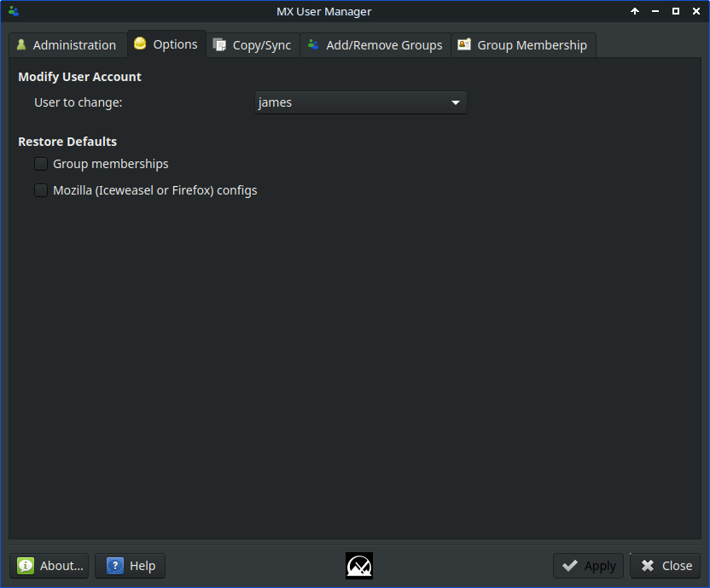The image size is (710, 588).
Task: Open Help documentation button
Action: click(x=130, y=566)
